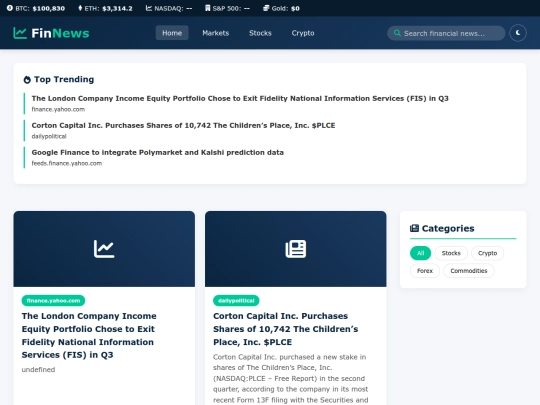The height and width of the screenshot is (405, 540).
Task: Click 'undefined' text on first card
Action: [x=38, y=370]
